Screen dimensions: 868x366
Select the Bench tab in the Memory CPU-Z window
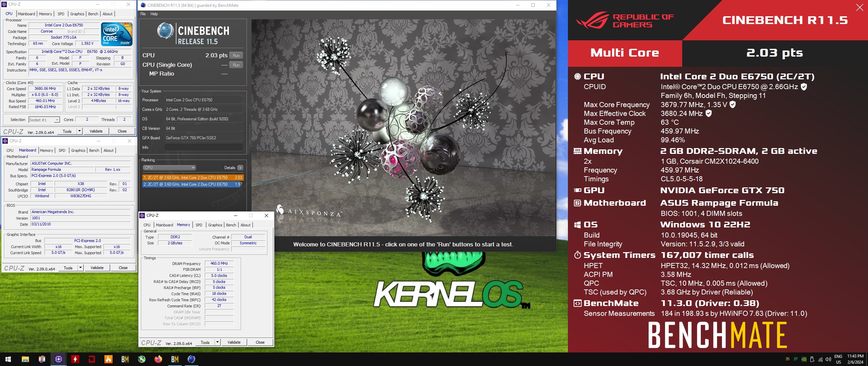tap(231, 225)
